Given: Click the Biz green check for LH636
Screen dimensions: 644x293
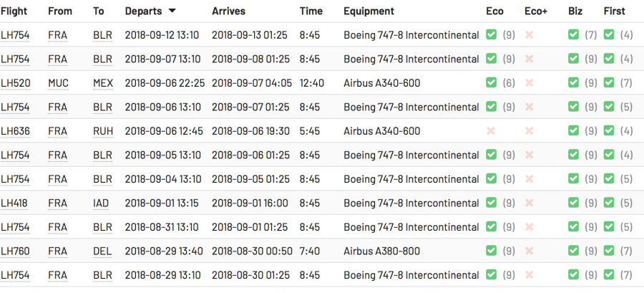Looking at the screenshot, I should pyautogui.click(x=573, y=131).
